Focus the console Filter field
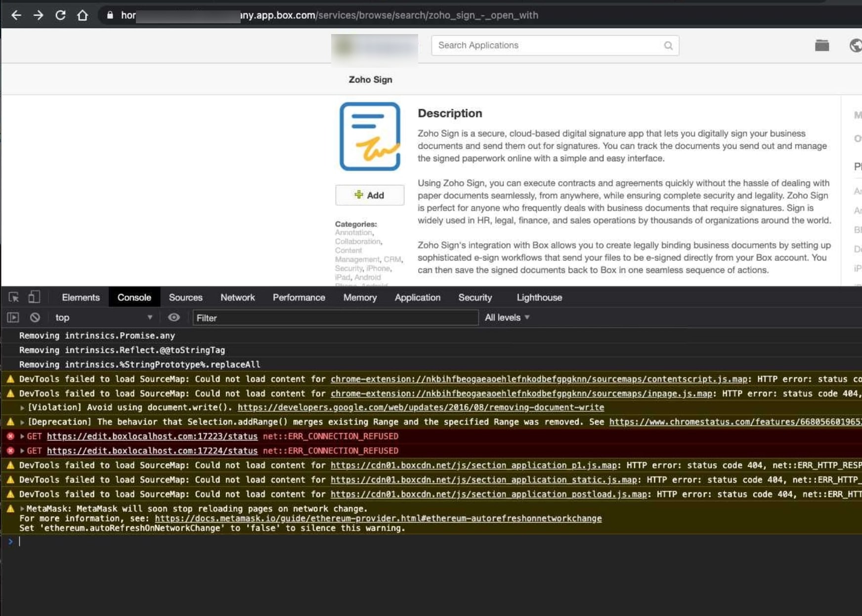This screenshot has height=616, width=862. 336,318
